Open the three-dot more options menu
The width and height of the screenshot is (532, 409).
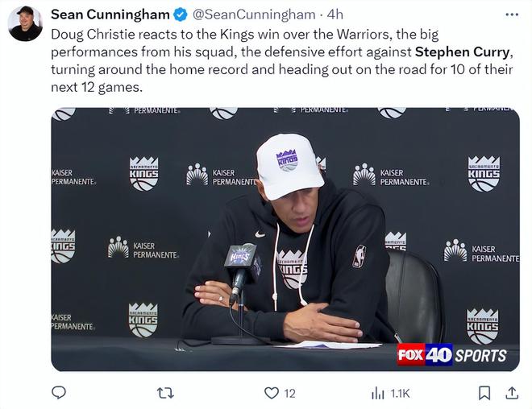coord(512,14)
